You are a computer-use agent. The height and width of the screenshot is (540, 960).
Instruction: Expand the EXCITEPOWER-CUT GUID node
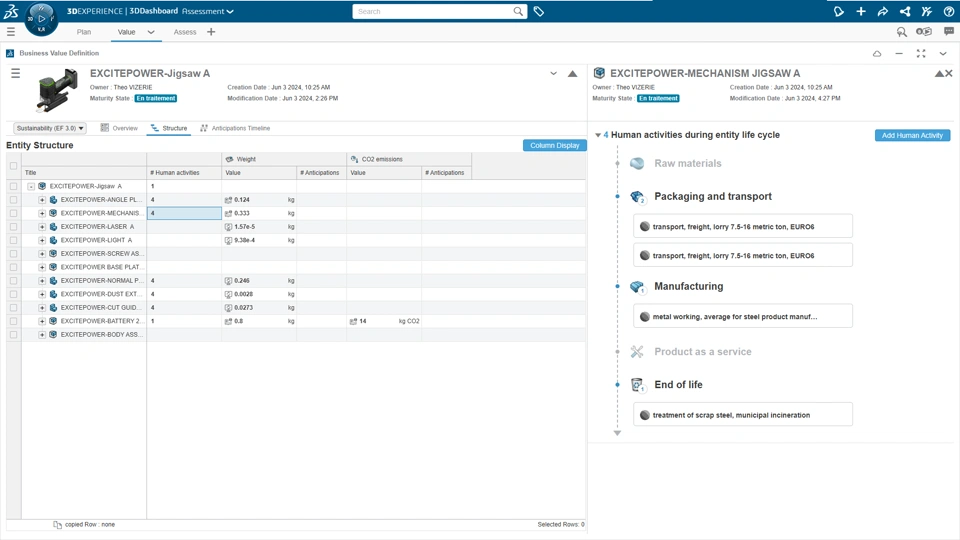tap(42, 307)
